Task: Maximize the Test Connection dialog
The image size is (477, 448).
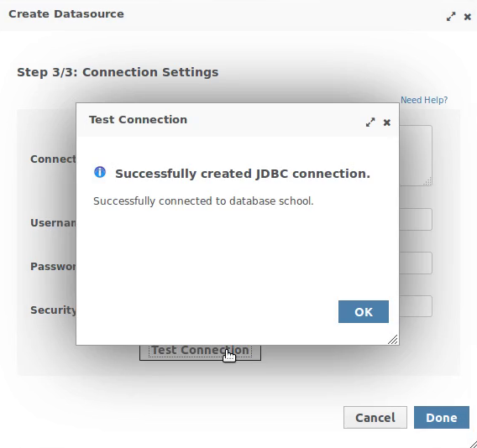Action: (370, 122)
